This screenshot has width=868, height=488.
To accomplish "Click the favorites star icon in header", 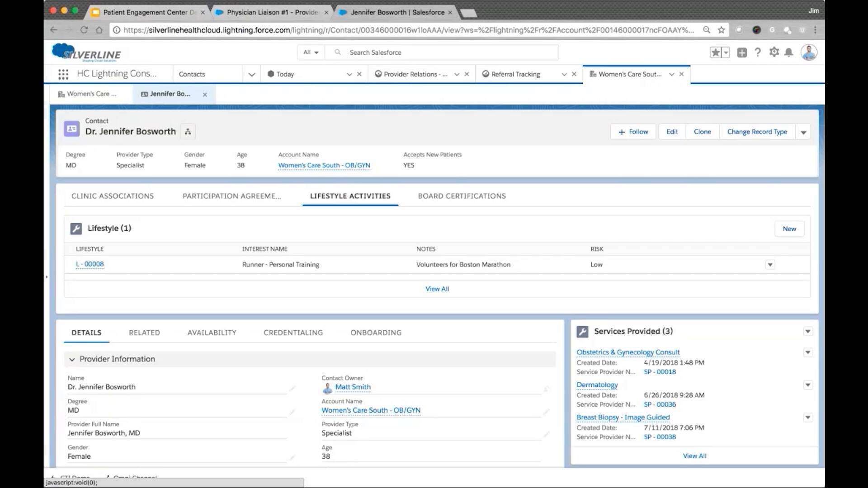I will pyautogui.click(x=715, y=52).
